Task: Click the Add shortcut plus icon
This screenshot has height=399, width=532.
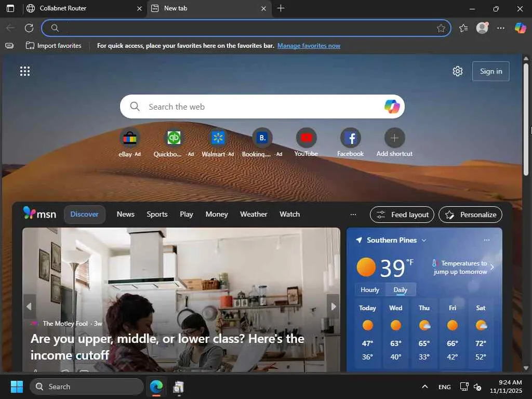Action: [x=394, y=138]
